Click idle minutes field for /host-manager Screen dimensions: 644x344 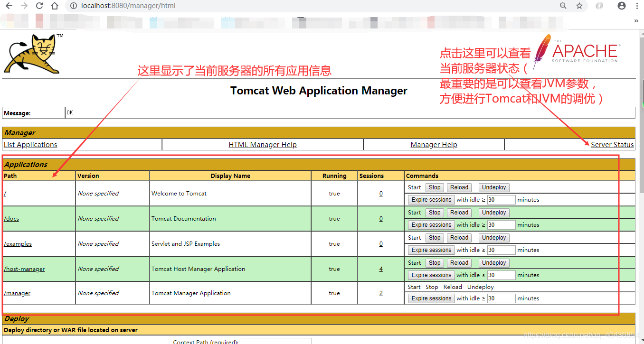(x=501, y=275)
